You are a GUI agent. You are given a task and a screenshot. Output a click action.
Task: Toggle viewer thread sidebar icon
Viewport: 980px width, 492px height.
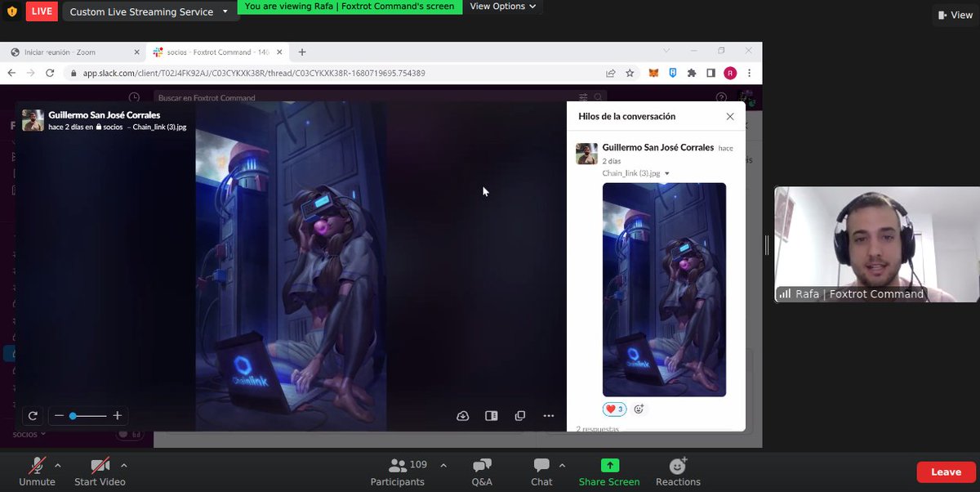click(x=491, y=416)
